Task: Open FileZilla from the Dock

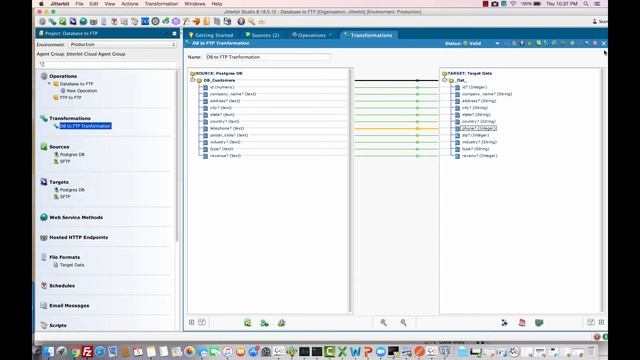Action: click(87, 351)
